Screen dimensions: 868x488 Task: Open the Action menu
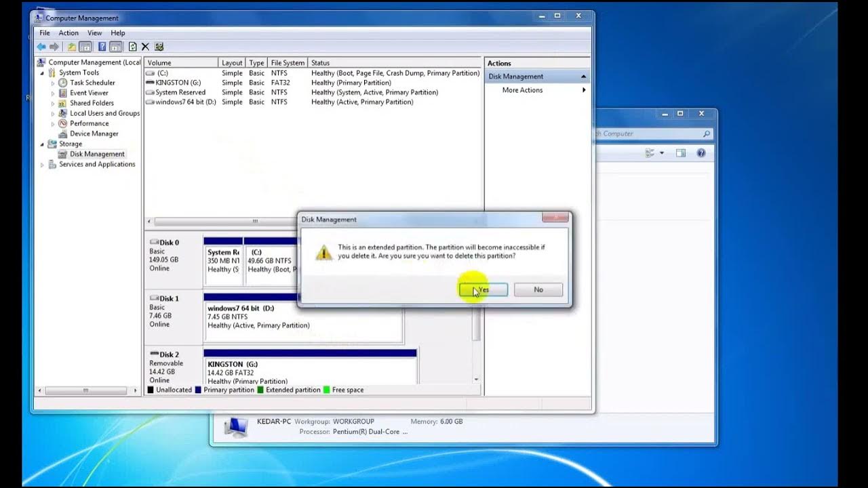click(68, 33)
